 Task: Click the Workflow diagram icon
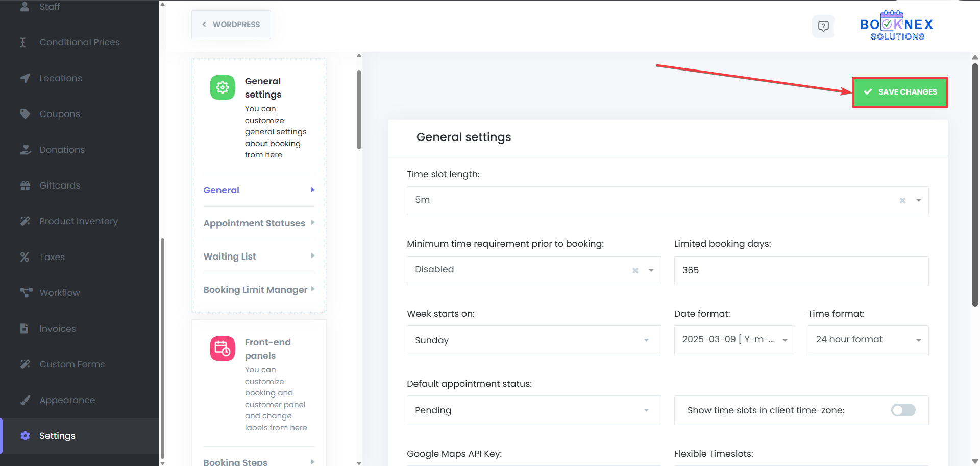coord(26,292)
